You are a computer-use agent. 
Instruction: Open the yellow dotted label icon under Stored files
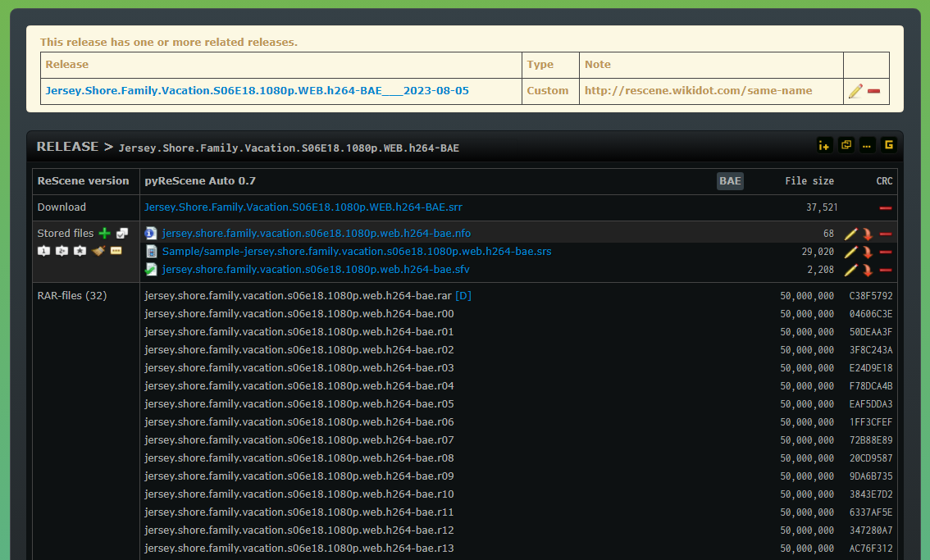point(116,250)
